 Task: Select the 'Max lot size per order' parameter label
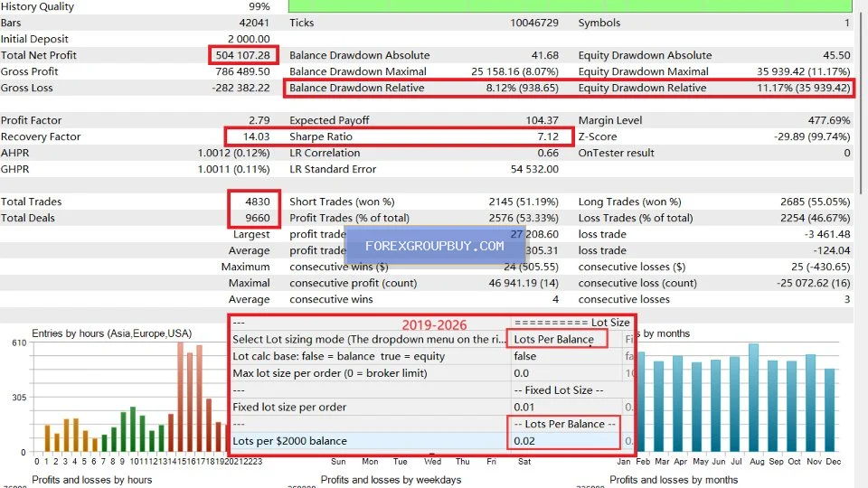pyautogui.click(x=329, y=373)
